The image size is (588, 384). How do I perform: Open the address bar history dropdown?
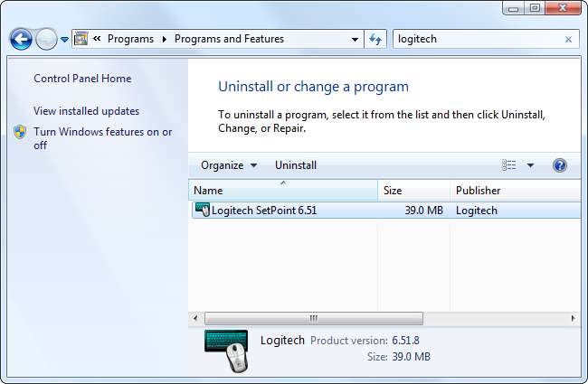click(x=355, y=40)
